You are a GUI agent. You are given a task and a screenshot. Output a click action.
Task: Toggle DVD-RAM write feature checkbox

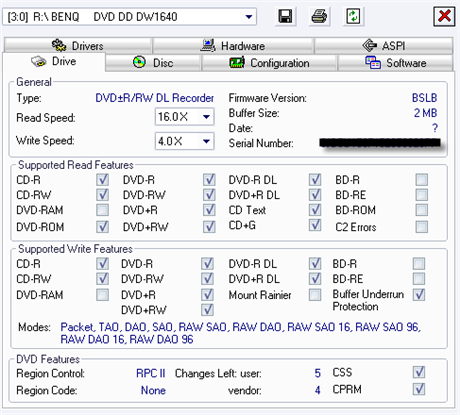102,295
